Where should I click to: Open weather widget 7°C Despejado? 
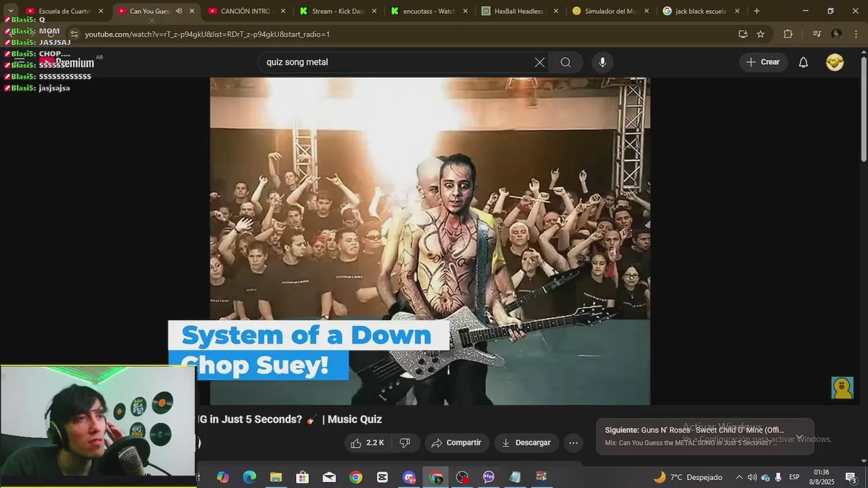(x=688, y=477)
